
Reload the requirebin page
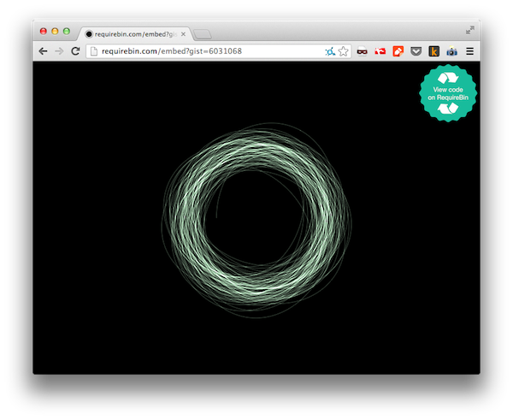pos(75,51)
